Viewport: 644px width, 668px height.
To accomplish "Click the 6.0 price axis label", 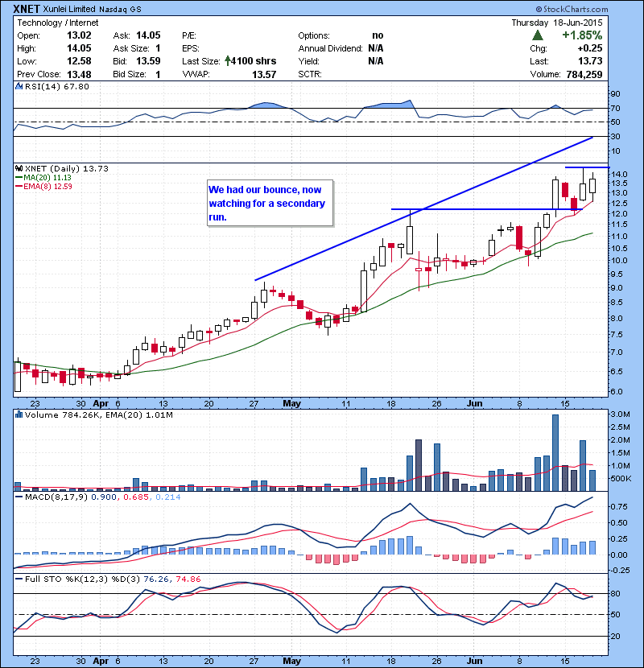I will pyautogui.click(x=617, y=391).
